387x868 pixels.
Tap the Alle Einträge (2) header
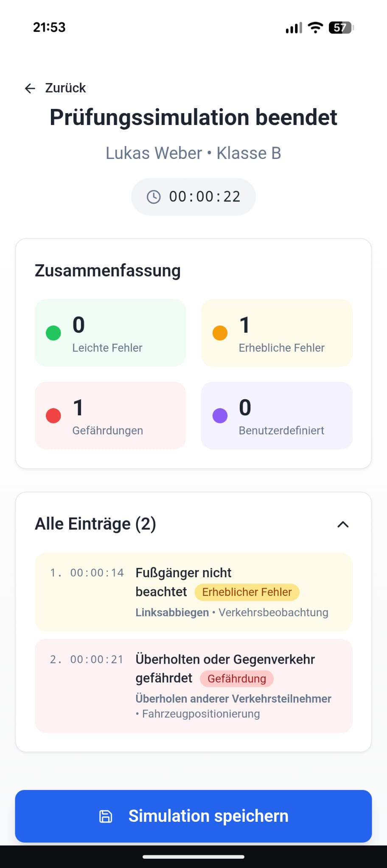96,524
